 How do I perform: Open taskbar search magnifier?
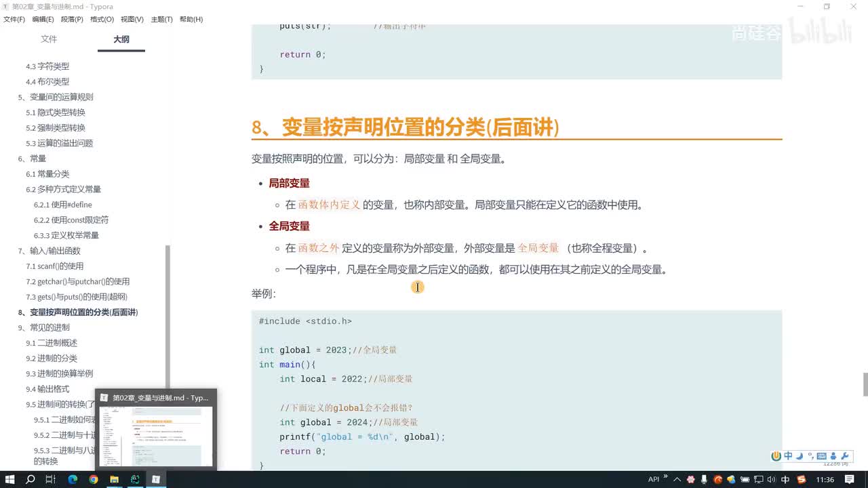(31, 479)
